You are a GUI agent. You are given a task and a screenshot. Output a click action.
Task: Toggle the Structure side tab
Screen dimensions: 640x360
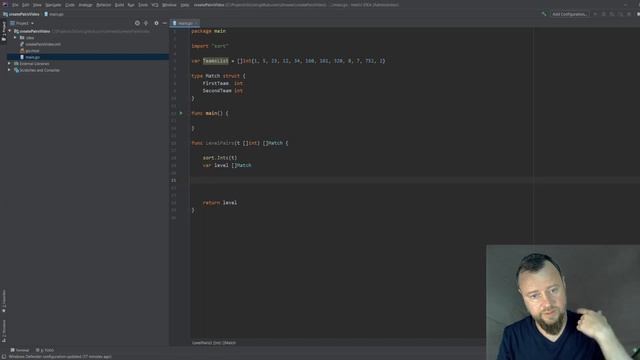(4, 331)
